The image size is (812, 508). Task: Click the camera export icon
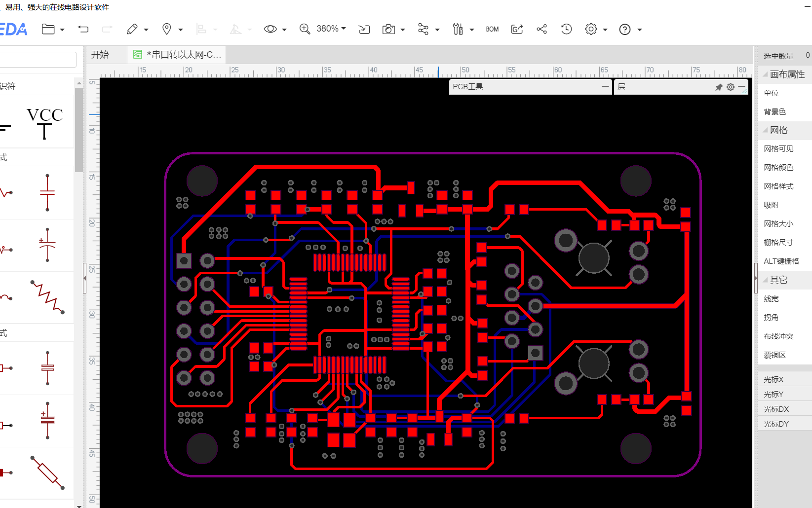pos(388,29)
